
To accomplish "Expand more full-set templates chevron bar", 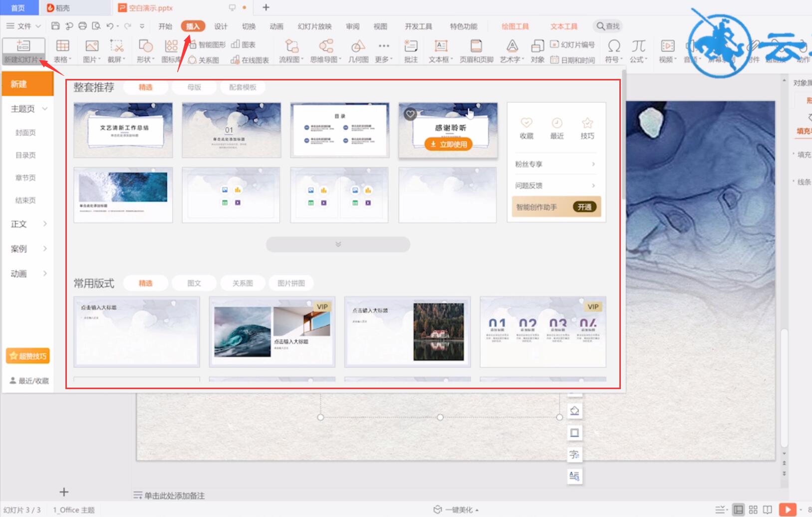I will (338, 244).
